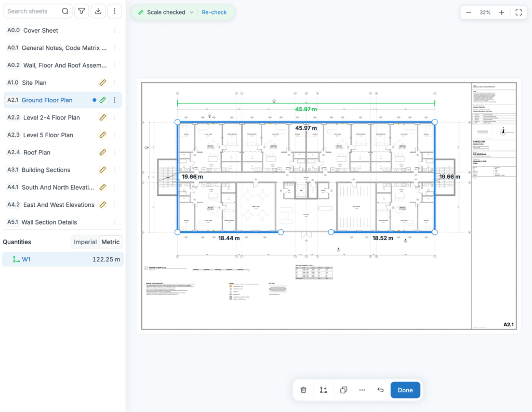This screenshot has width=532, height=412.
Task: Click the green ruler icon on Ground Floor Plan
Action: (103, 100)
